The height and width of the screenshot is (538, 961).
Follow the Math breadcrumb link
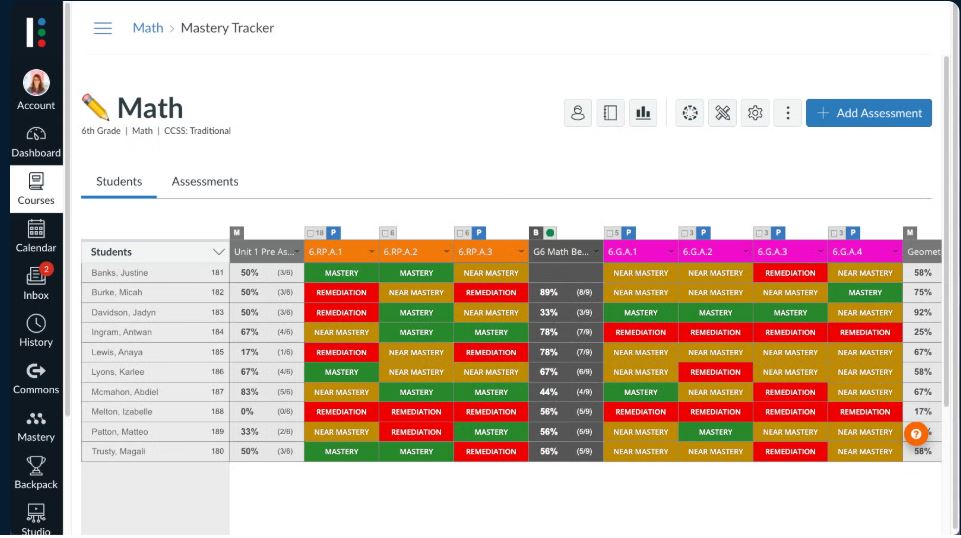pyautogui.click(x=148, y=28)
